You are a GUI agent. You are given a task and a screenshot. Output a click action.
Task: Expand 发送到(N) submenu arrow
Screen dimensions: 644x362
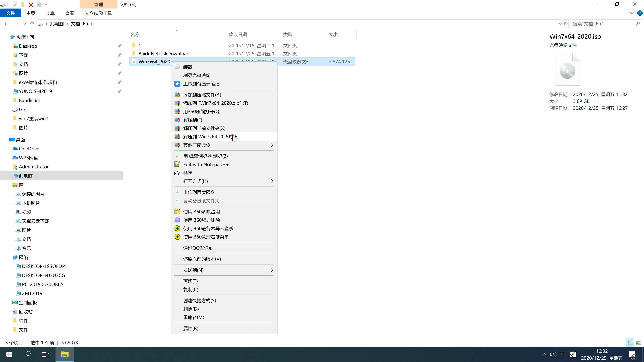[272, 270]
